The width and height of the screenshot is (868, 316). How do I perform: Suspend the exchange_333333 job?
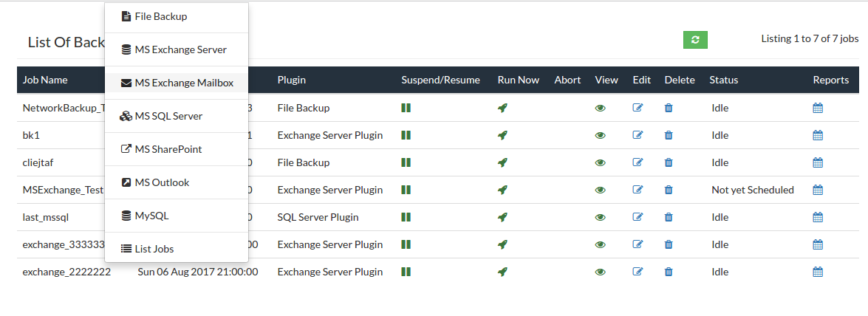(406, 244)
